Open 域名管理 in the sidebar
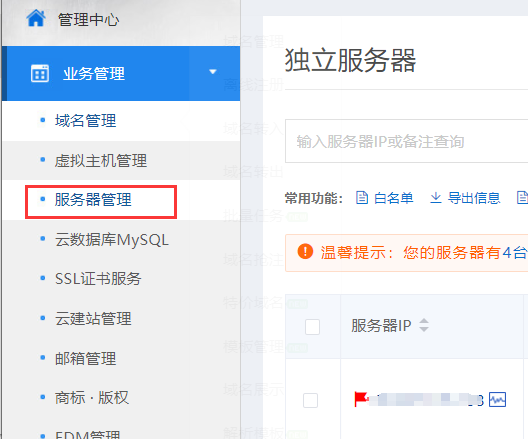The width and height of the screenshot is (528, 439). (x=86, y=121)
